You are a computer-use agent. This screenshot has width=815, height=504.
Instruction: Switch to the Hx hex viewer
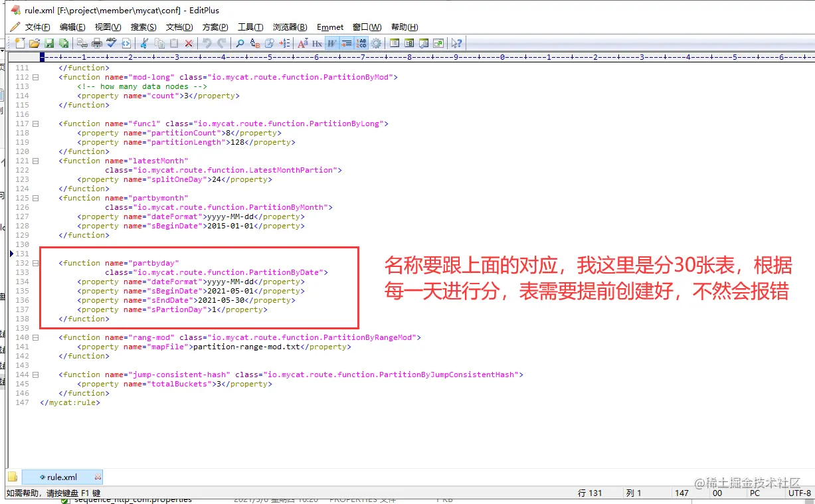317,43
